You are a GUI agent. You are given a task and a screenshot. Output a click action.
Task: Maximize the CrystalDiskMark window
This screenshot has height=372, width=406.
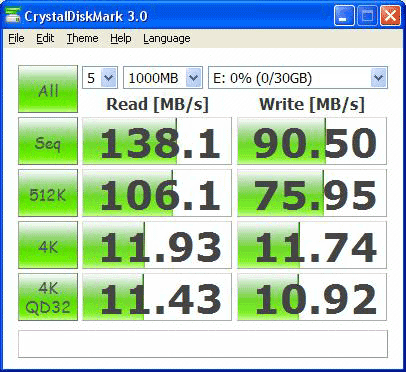pos(367,16)
